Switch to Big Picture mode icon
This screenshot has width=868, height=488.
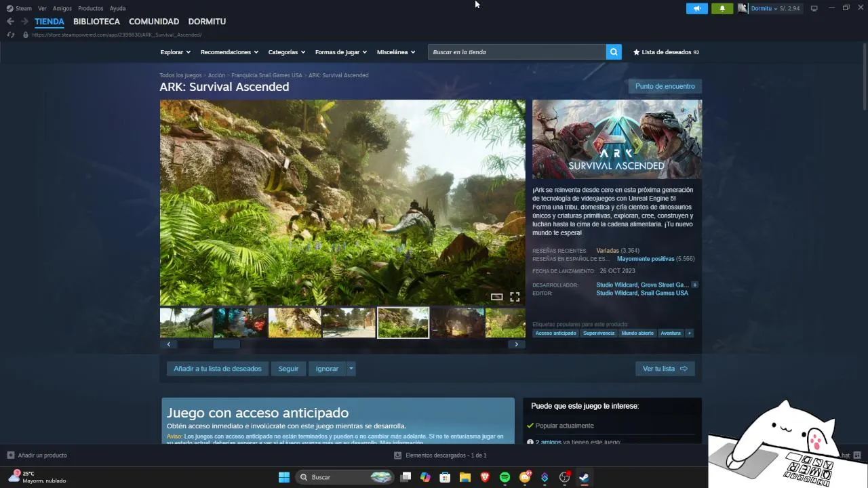point(814,8)
